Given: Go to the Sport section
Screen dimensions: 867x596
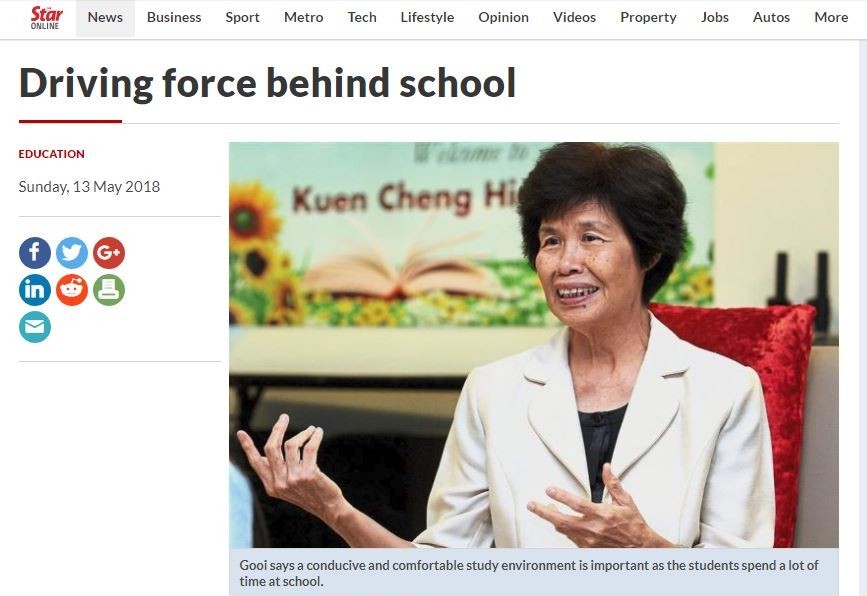Looking at the screenshot, I should (x=242, y=18).
